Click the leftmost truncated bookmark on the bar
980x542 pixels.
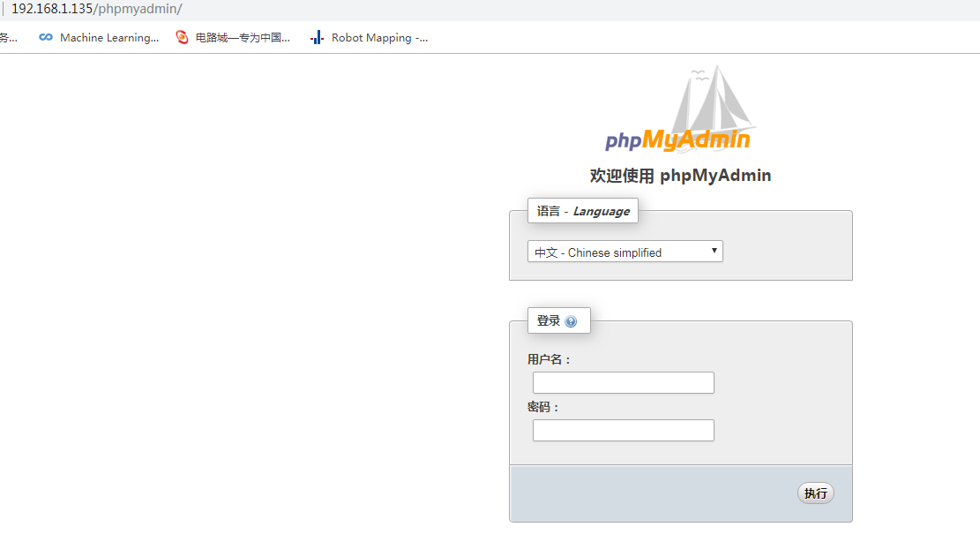[7, 37]
